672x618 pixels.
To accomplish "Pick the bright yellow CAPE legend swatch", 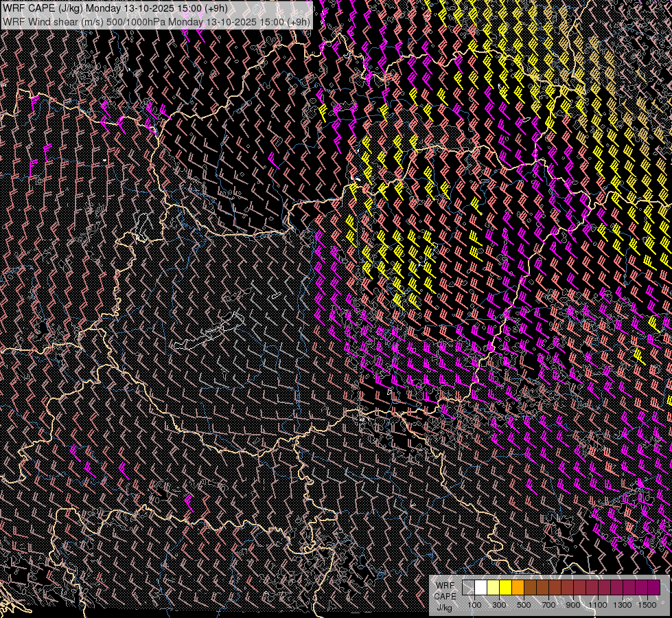I will 505,588.
